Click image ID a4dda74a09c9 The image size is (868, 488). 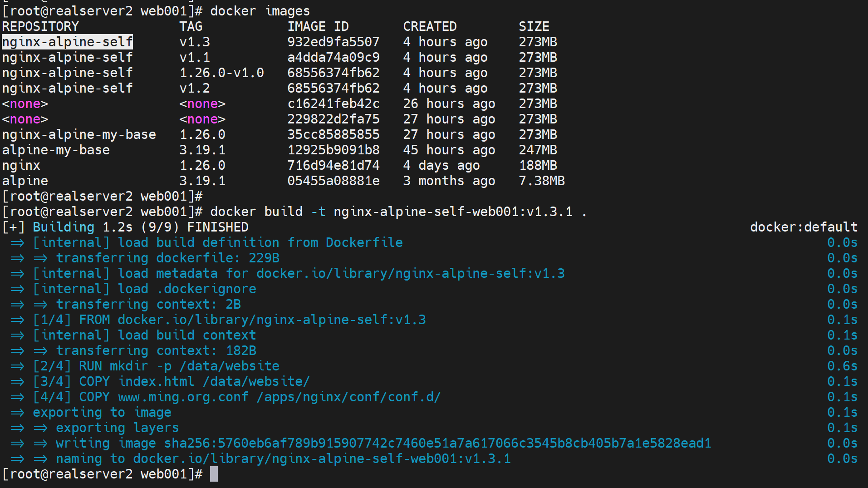(333, 58)
